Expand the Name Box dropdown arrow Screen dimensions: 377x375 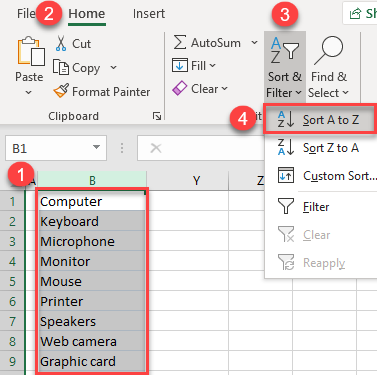pos(96,147)
